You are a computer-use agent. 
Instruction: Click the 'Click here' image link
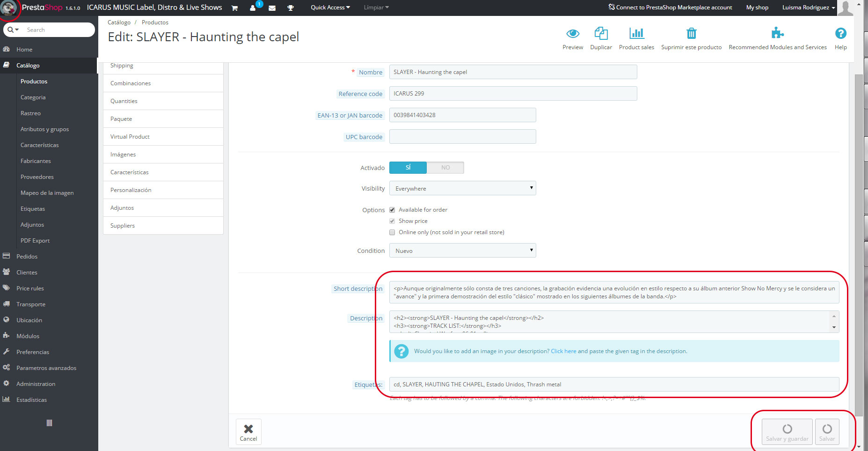pyautogui.click(x=563, y=351)
